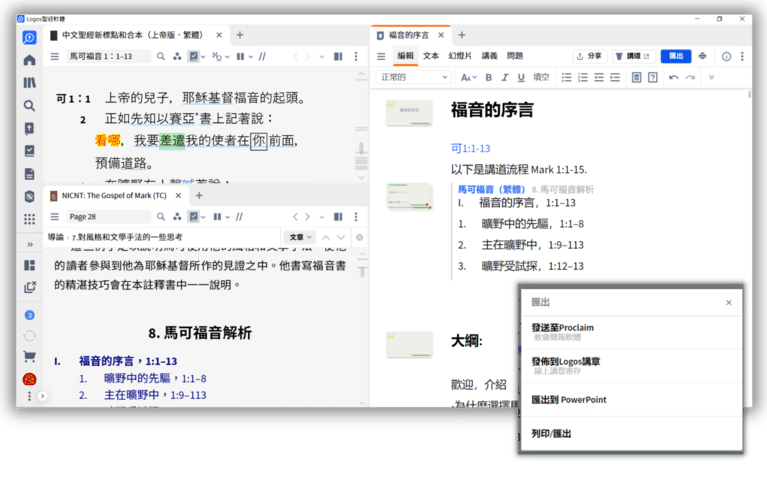Screen dimensions: 767x479
Task: Open the info icon in sermon panel
Action: tap(726, 57)
